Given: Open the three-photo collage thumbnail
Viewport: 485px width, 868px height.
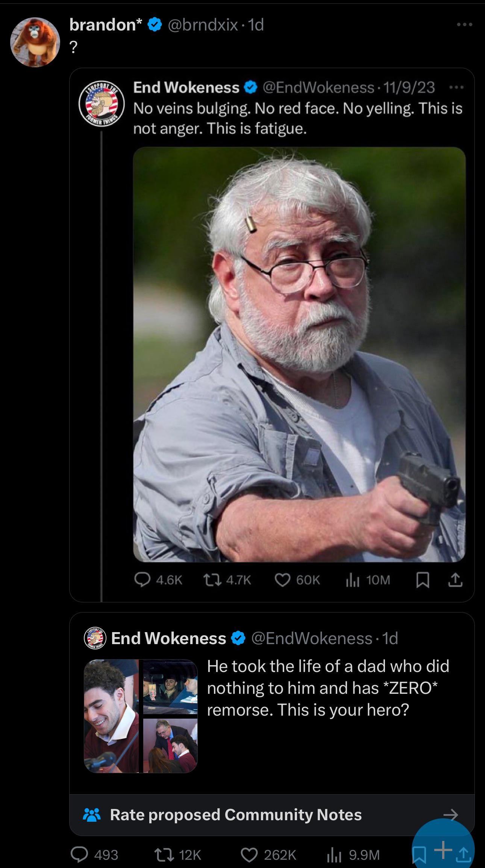Looking at the screenshot, I should point(141,716).
